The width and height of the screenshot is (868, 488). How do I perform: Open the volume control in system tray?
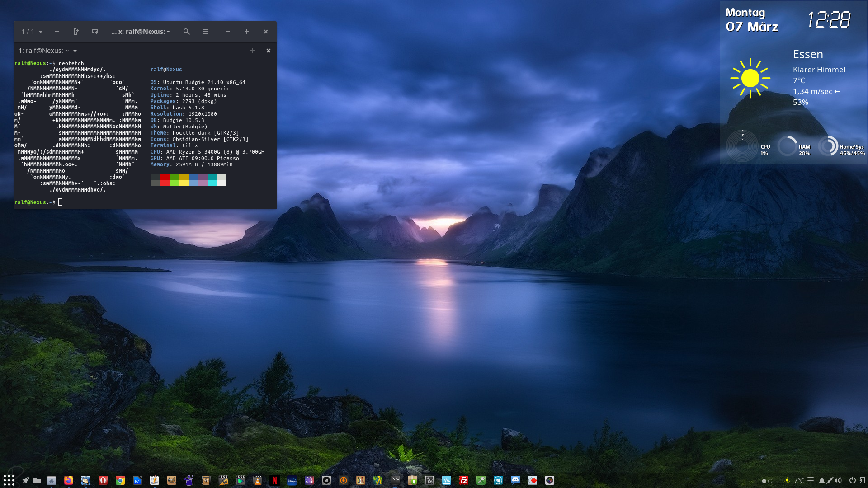(x=838, y=480)
